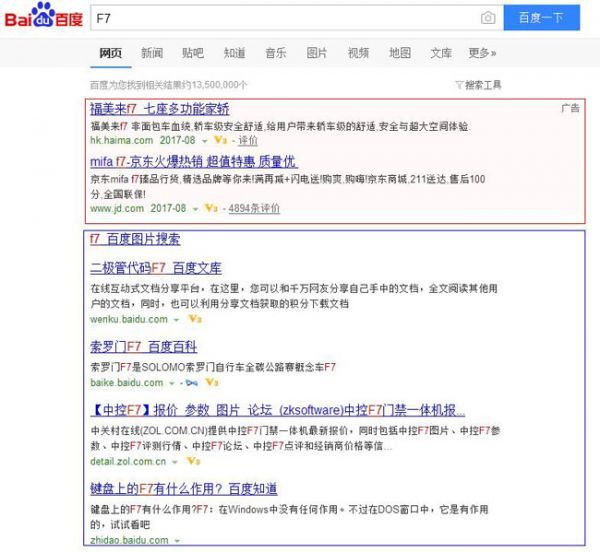Expand the dropdown arrow after hk.haima.com date
The image size is (600, 552).
pos(205,141)
